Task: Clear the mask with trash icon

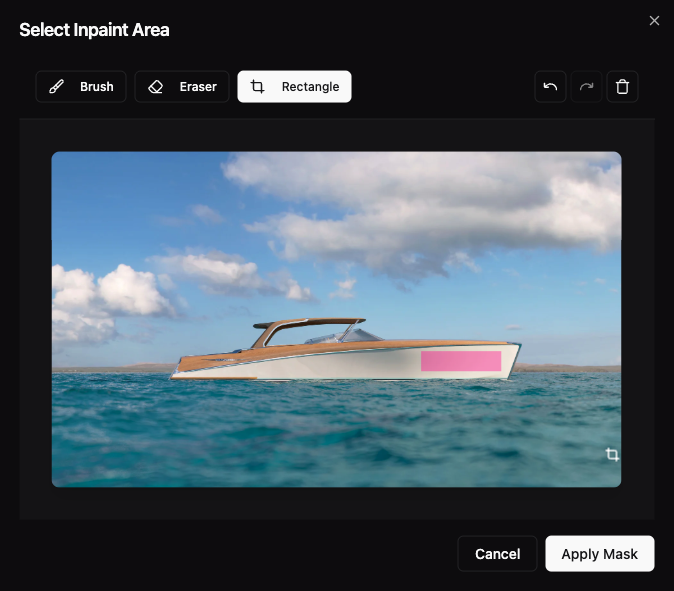Action: pyautogui.click(x=622, y=87)
